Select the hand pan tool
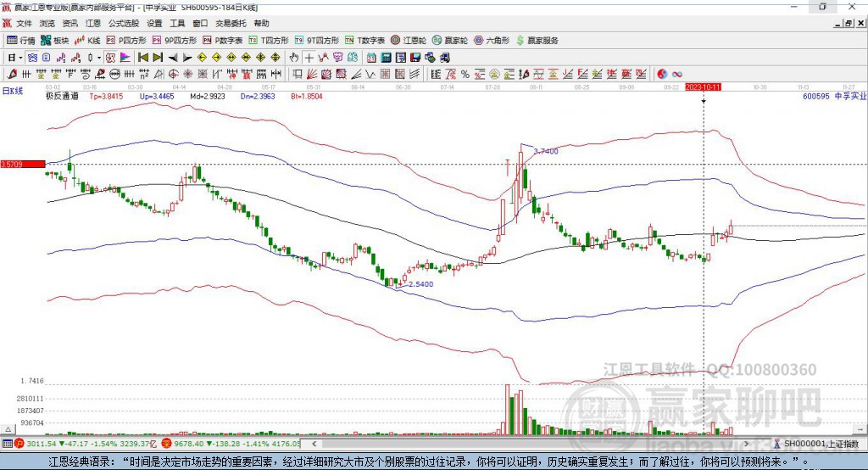This screenshot has width=868, height=470. tap(294, 58)
